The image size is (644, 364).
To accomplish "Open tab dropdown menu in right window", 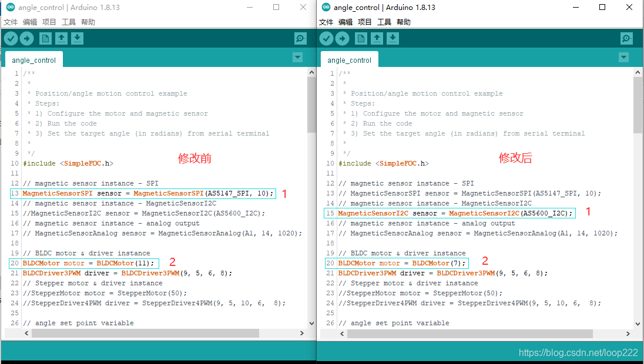I will tap(624, 58).
